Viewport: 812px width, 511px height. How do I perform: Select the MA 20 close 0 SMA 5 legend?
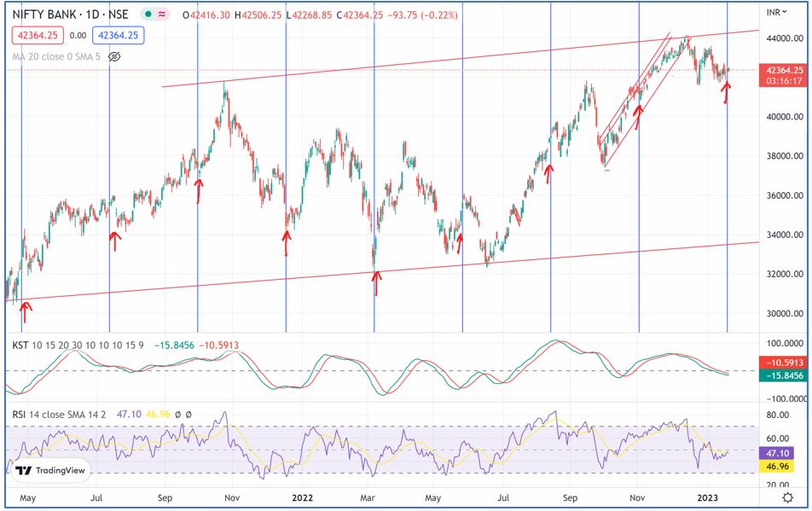click(56, 56)
